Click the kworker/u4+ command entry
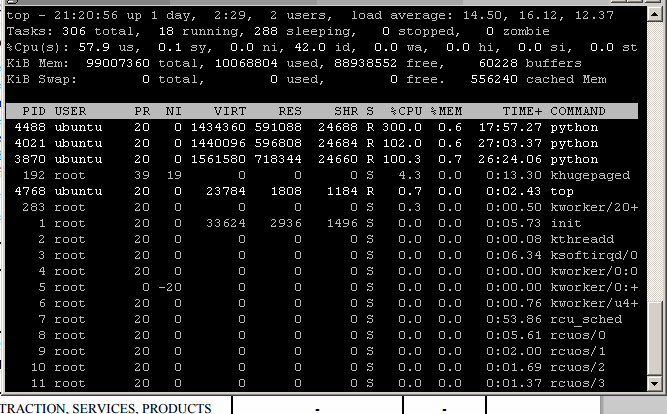Screen dimensions: 667x414 tap(594, 303)
